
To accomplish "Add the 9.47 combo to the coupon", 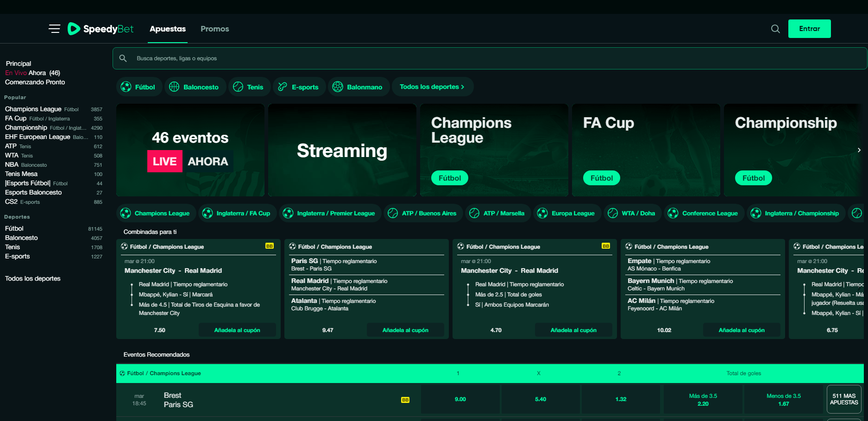I will 405,330.
